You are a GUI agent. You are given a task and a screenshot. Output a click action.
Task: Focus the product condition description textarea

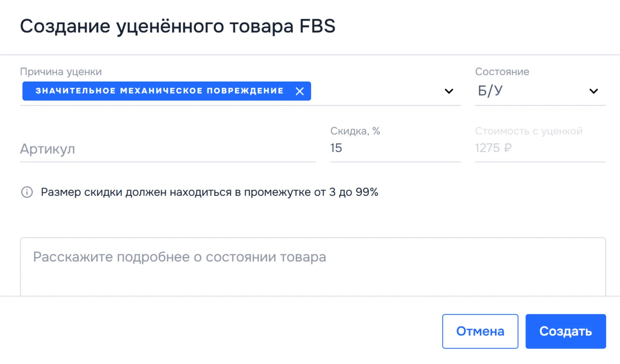[x=313, y=266]
